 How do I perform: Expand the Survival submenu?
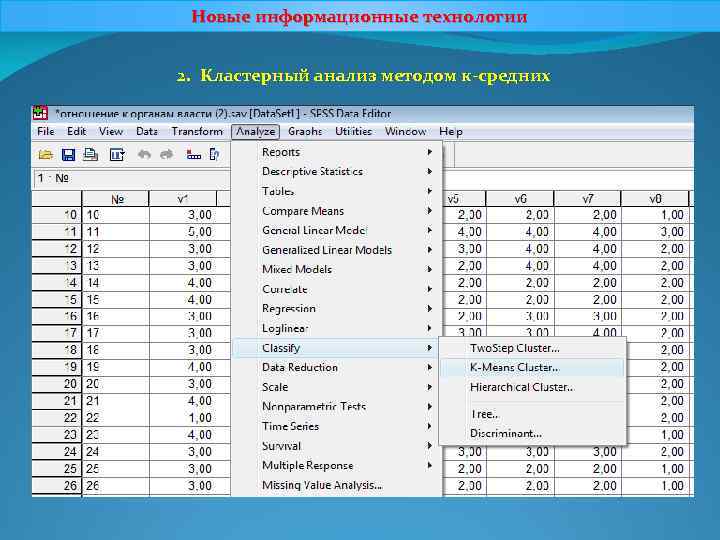(x=337, y=446)
